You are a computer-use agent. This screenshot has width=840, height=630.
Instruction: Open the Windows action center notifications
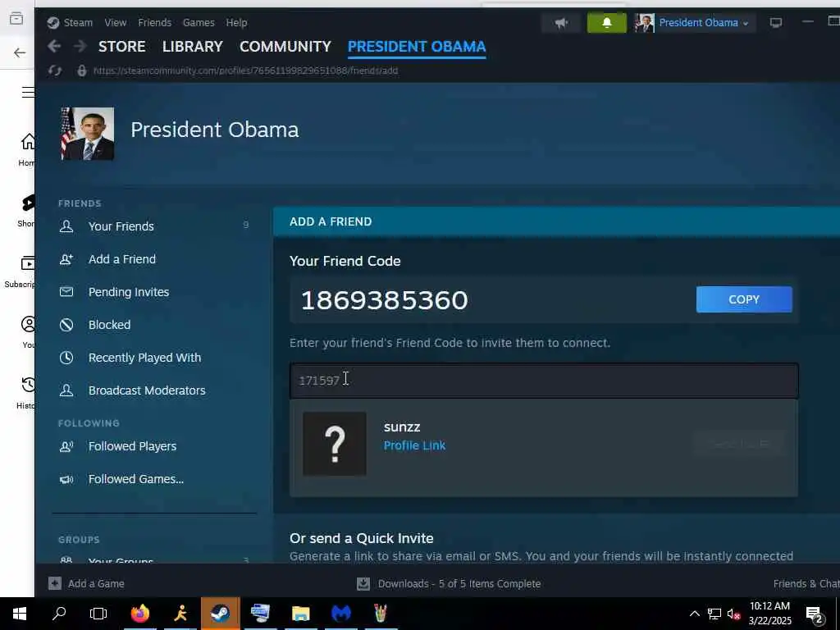[815, 614]
